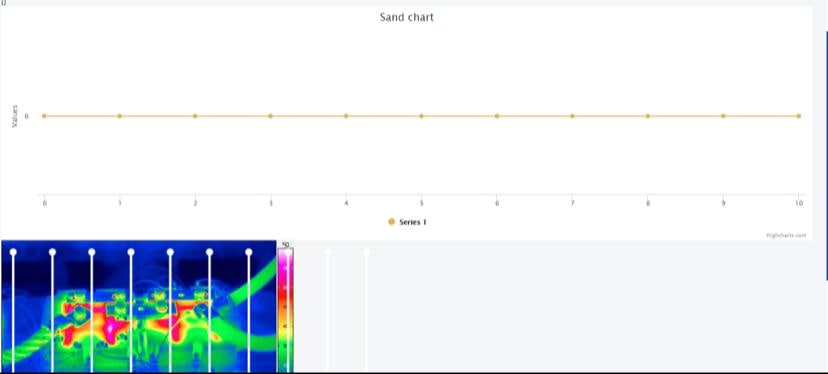The image size is (828, 374).
Task: Select the data point at x equals 0
Action: (x=44, y=116)
